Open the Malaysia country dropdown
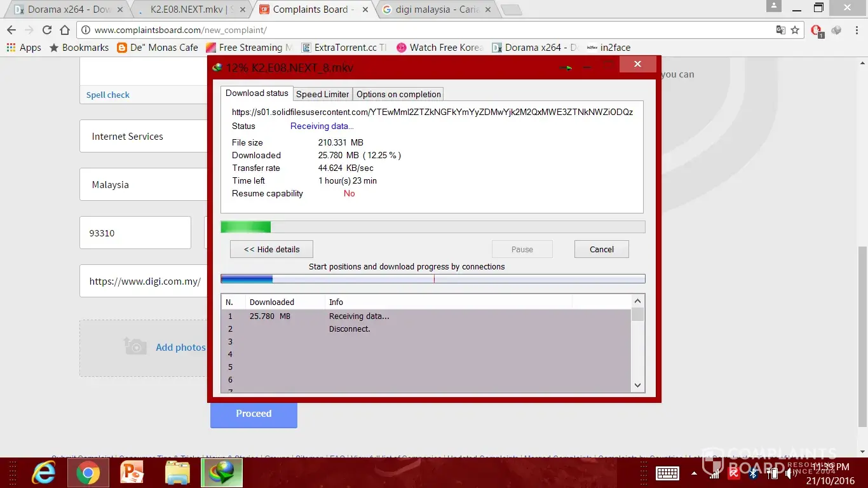 (144, 184)
